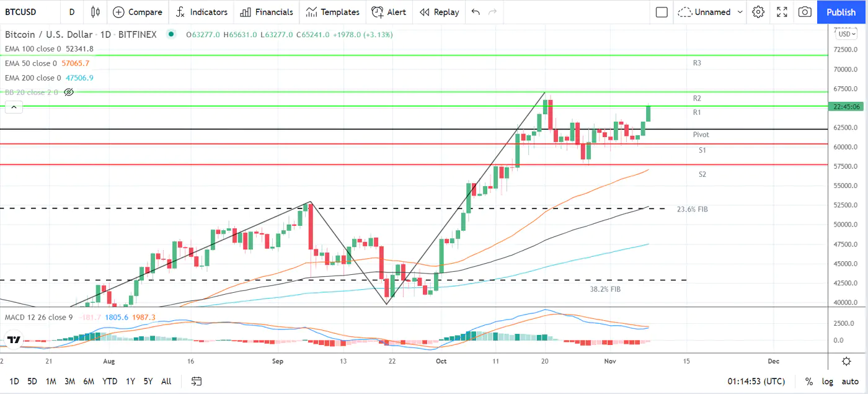The height and width of the screenshot is (394, 868).
Task: Click the TradingView logo in MACD pane
Action: click(13, 339)
